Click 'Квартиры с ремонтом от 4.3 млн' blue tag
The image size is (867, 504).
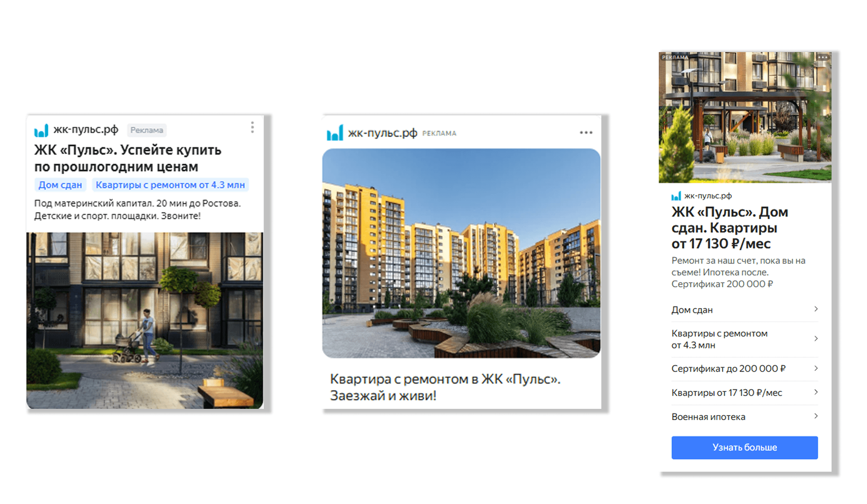(170, 185)
